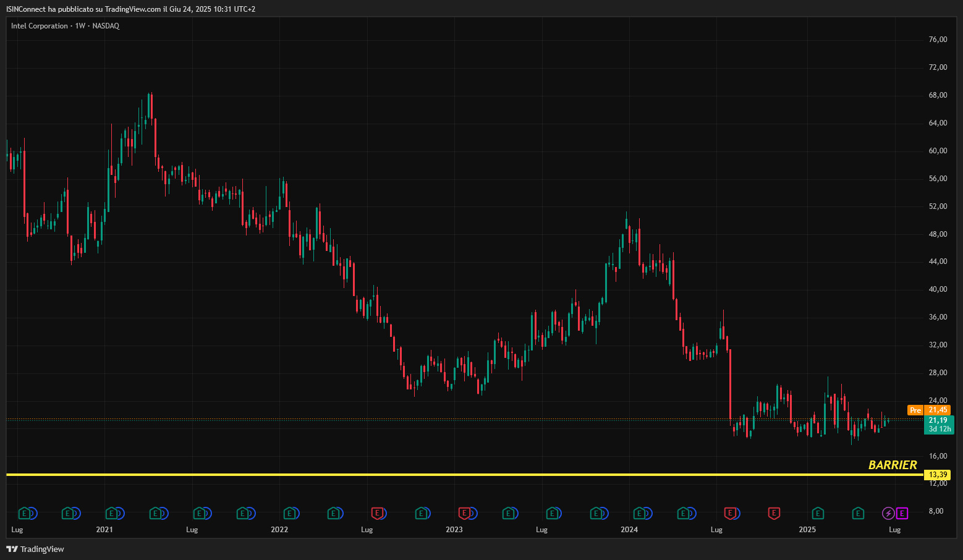Click the earnings icon midway between Lug 2021 and 2022
This screenshot has height=560, width=963.
coord(243,513)
